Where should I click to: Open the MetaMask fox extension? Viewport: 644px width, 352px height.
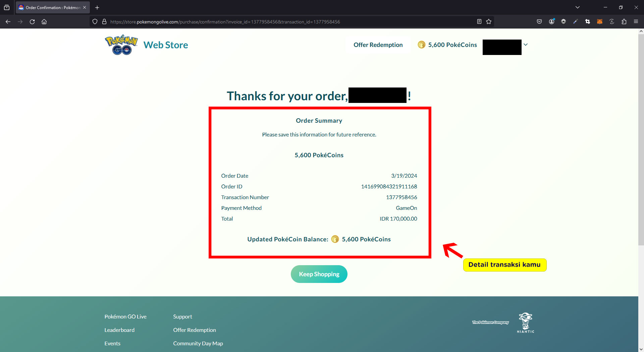pos(599,22)
